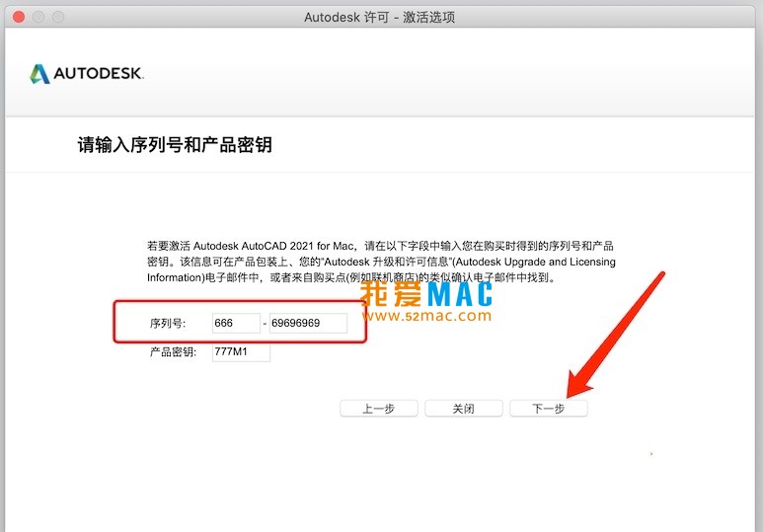Click the window title Autodesk 许可 - 激活选项
The height and width of the screenshot is (532, 763).
(x=380, y=17)
